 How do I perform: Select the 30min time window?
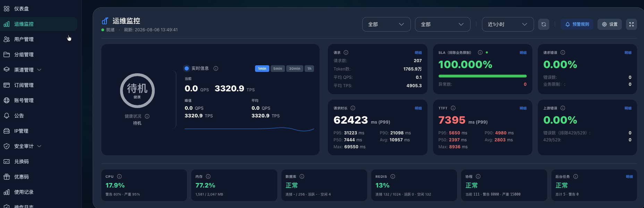click(295, 68)
